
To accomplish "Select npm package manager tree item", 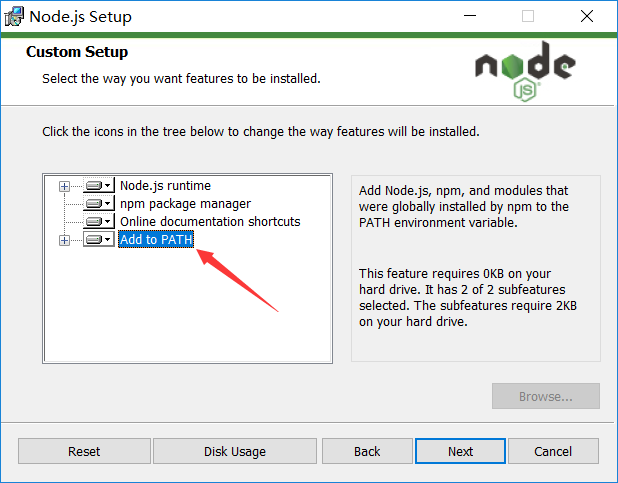I will pos(185,203).
